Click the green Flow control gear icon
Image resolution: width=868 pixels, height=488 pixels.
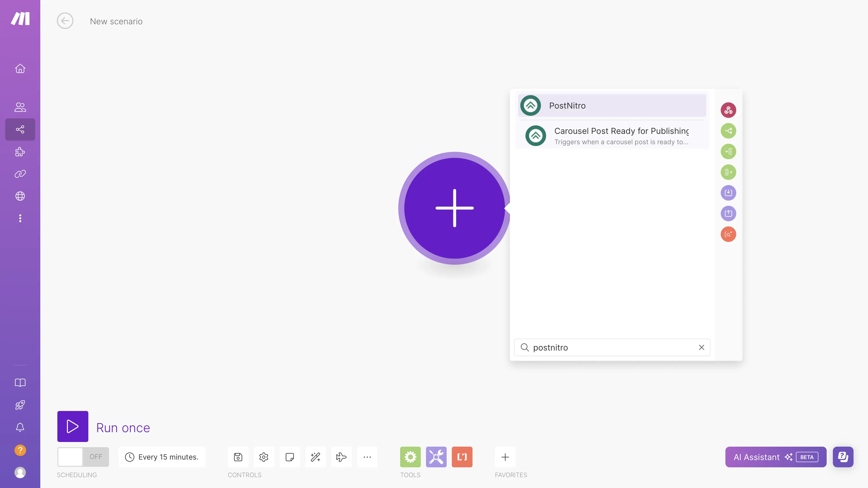[410, 457]
